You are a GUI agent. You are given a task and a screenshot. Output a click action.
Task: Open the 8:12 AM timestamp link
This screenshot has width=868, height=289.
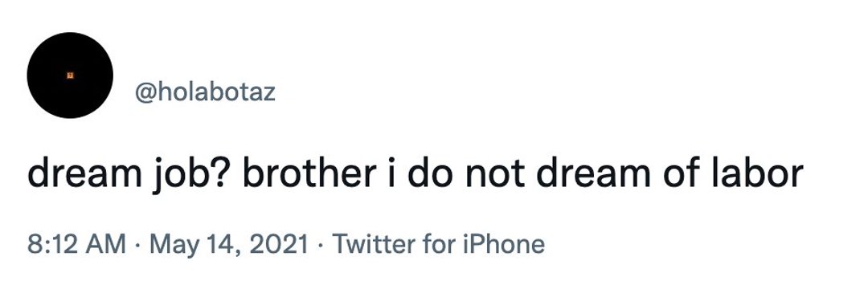pos(76,244)
